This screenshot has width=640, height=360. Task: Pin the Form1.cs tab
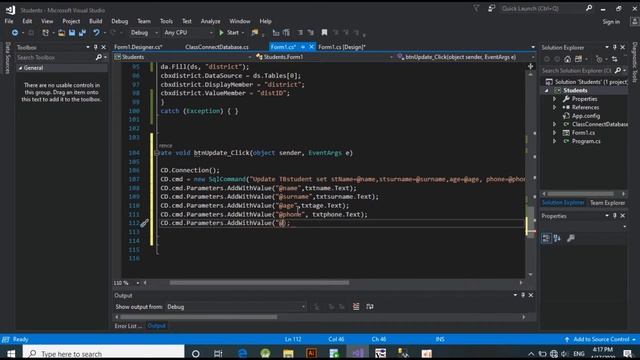point(303,47)
